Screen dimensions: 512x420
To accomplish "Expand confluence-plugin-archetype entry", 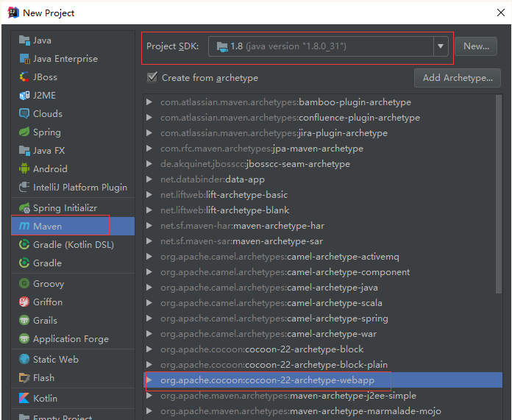I will [x=149, y=117].
